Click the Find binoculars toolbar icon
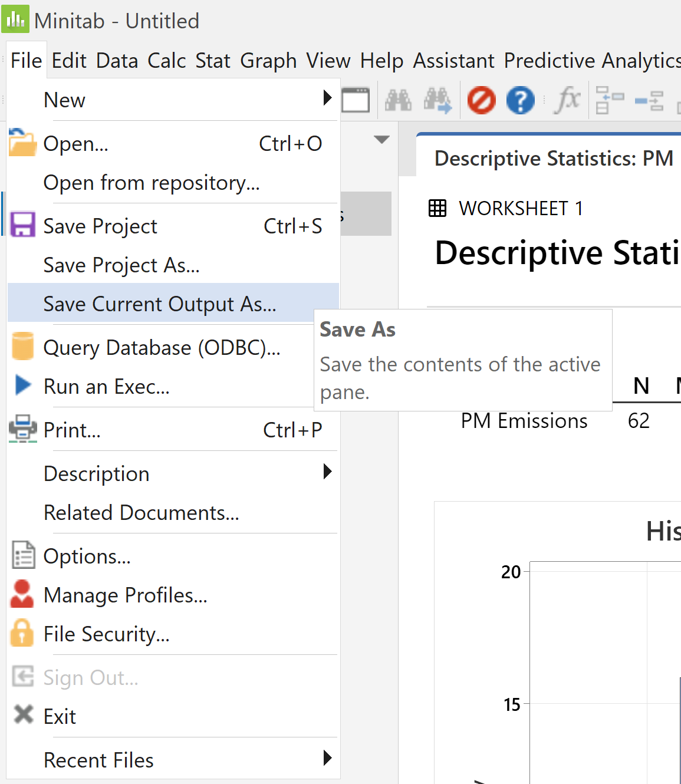 pos(399,100)
